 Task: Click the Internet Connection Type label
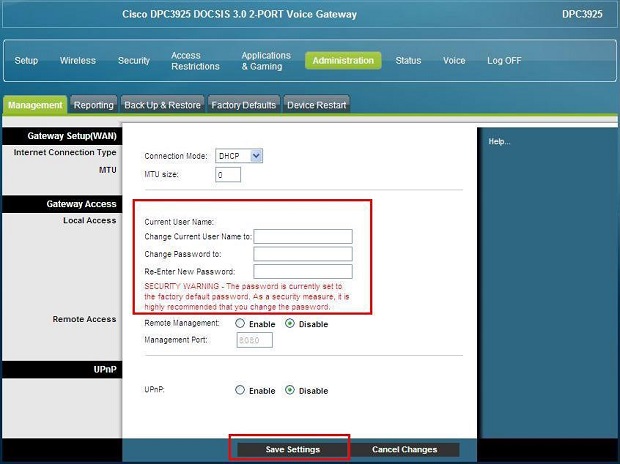pyautogui.click(x=65, y=152)
